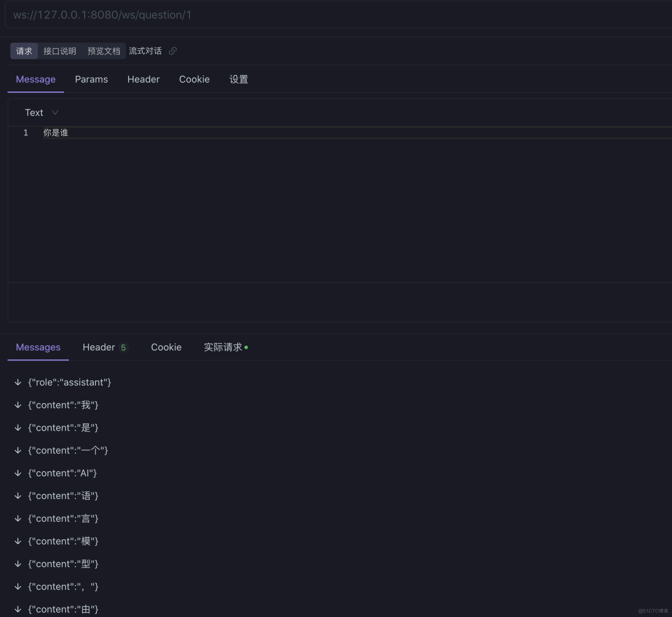The height and width of the screenshot is (617, 672).
Task: Open the request Cookie tab
Action: click(x=194, y=79)
